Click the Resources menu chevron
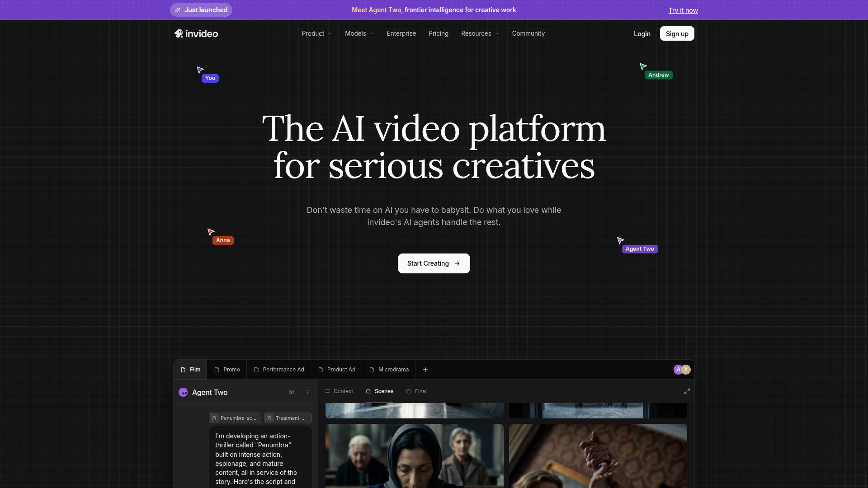This screenshot has width=868, height=488. [x=497, y=33]
